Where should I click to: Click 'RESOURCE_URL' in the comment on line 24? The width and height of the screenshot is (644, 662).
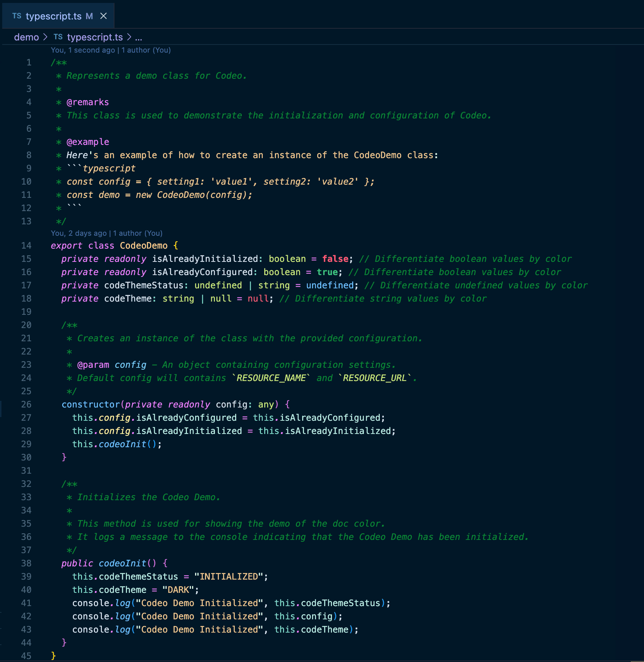coord(375,378)
